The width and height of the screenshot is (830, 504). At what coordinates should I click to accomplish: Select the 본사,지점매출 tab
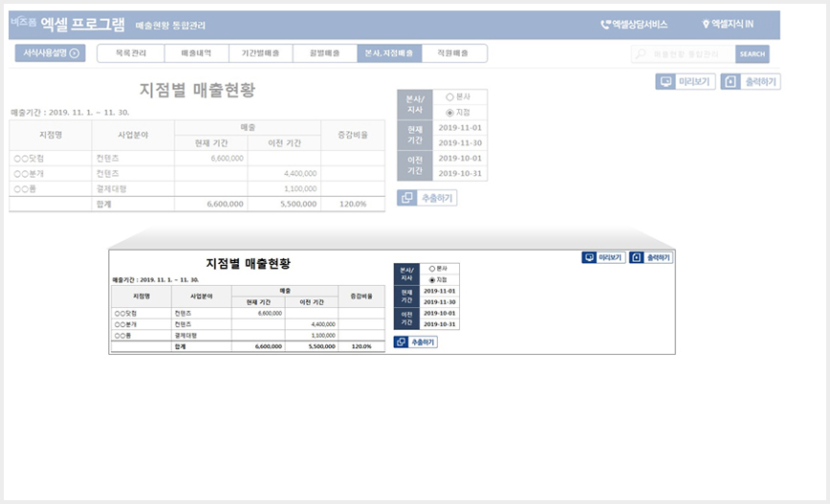(x=389, y=54)
